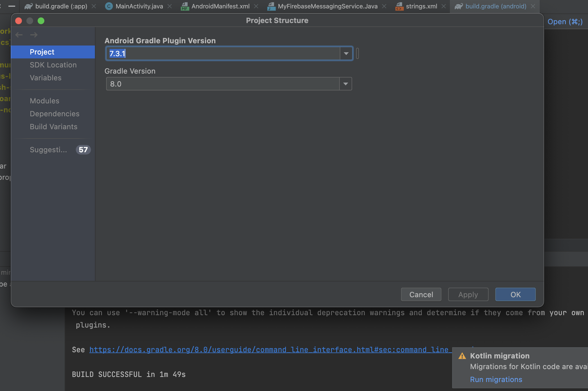
Task: Open the Android Gradle Plugin Version dropdown
Action: (x=346, y=53)
